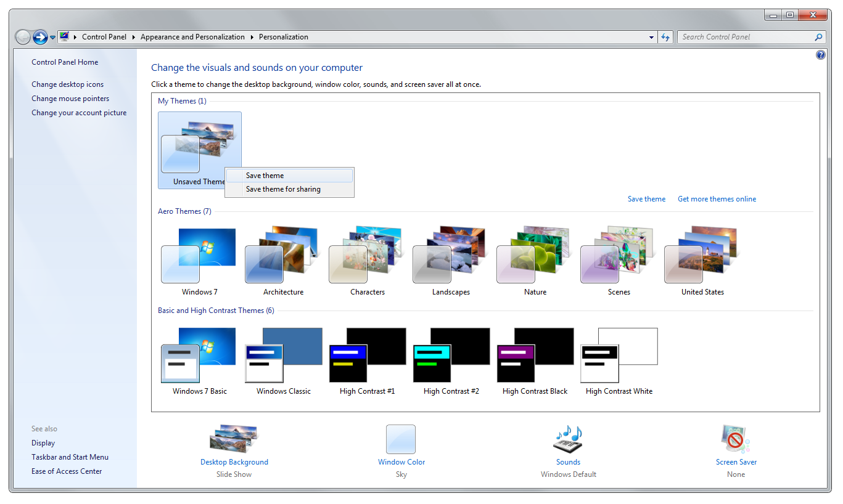Open the Screen Saver settings icon
The image size is (843, 504).
(736, 439)
